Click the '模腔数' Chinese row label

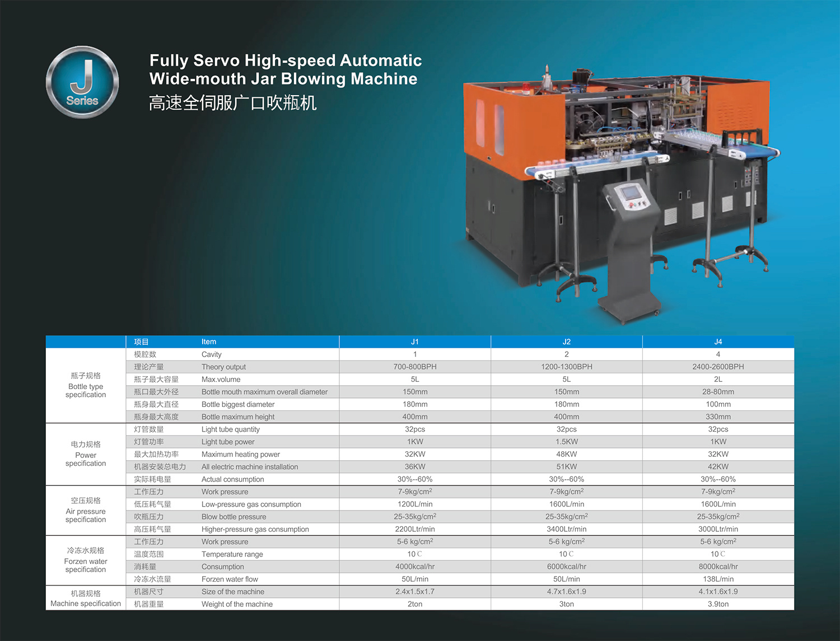point(145,354)
